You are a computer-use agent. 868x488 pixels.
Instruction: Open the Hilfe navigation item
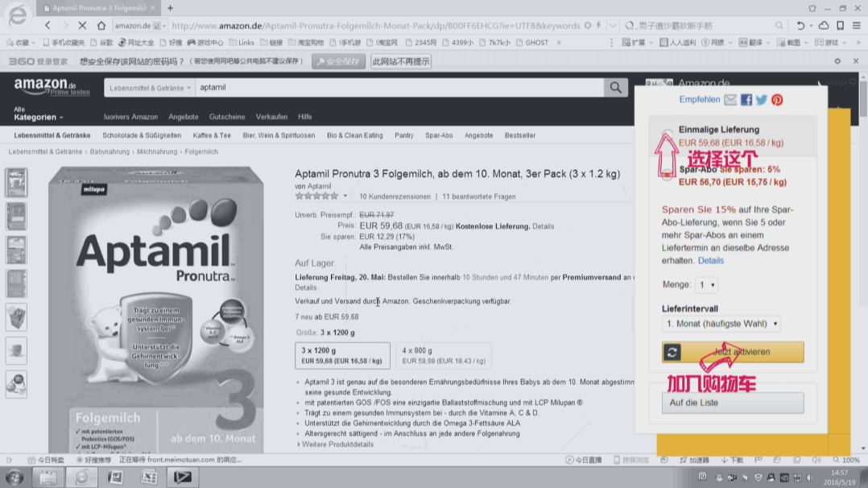pos(305,117)
